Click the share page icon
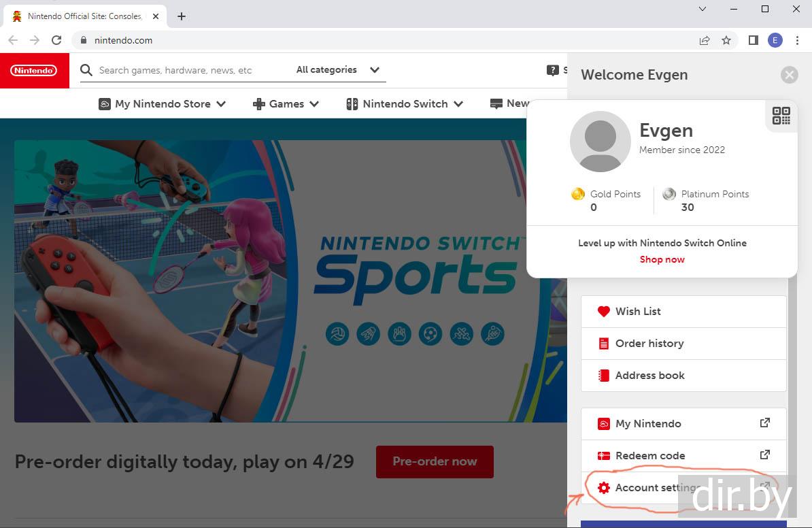The height and width of the screenshot is (528, 812). tap(705, 40)
